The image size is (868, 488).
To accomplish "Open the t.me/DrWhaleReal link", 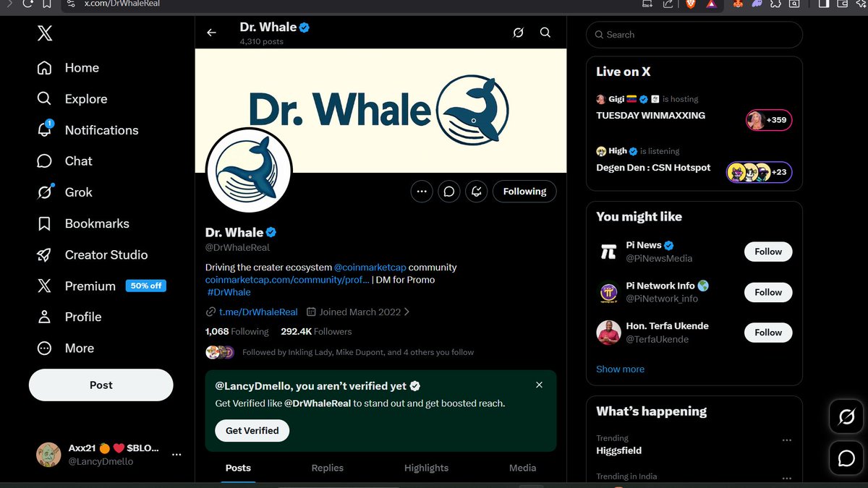I will 258,312.
